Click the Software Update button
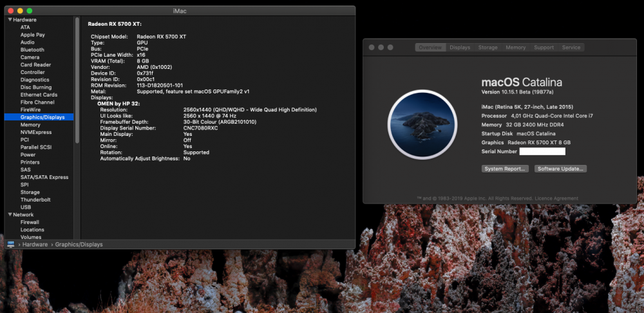Viewport: 644px width, 313px height. click(560, 169)
